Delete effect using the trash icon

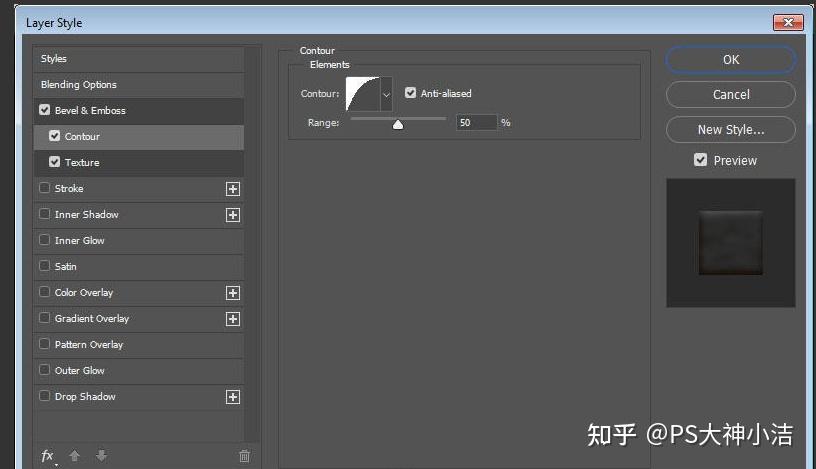coord(244,456)
